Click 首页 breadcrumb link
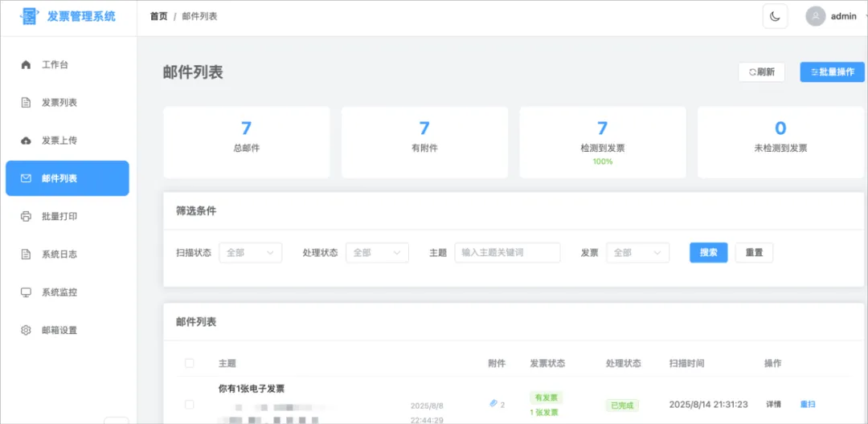Viewport: 868px width, 424px height. pyautogui.click(x=159, y=17)
